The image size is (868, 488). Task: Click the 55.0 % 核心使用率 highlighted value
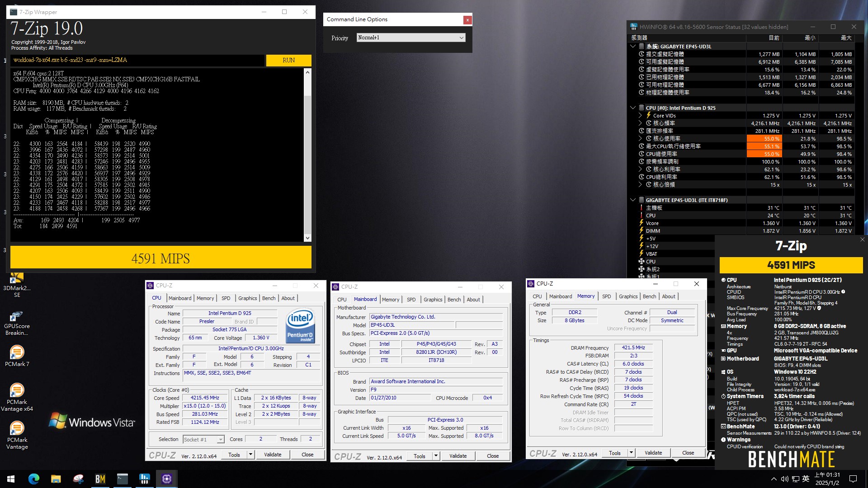pyautogui.click(x=764, y=138)
